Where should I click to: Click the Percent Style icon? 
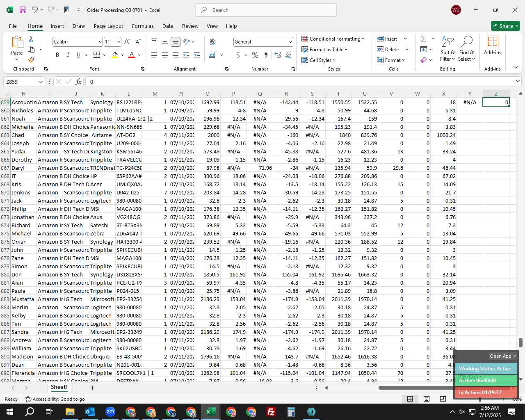(255, 55)
